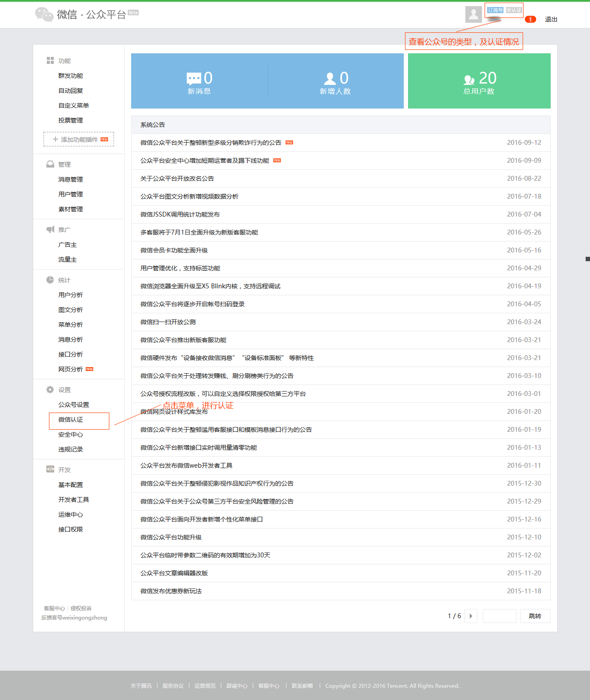Open announcement 微信扫一扫开放公测
Viewport: 590px width, 700px height.
168,322
